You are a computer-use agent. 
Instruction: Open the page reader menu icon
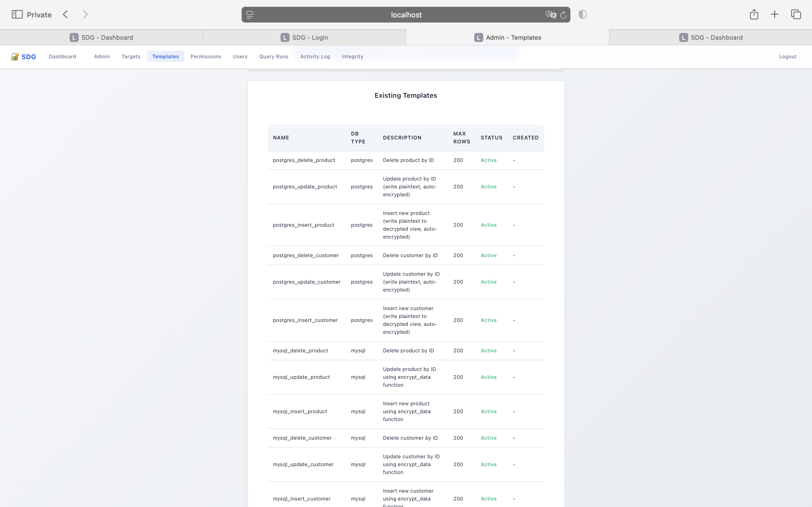250,15
